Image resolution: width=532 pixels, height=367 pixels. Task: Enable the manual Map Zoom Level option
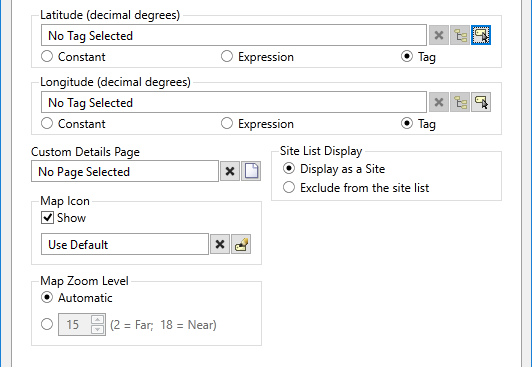click(47, 324)
